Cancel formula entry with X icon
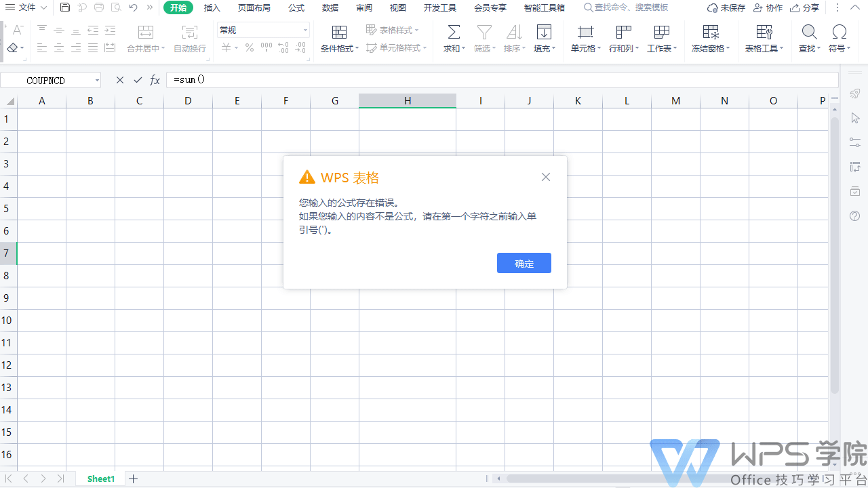Viewport: 868px width, 488px height. coord(120,80)
